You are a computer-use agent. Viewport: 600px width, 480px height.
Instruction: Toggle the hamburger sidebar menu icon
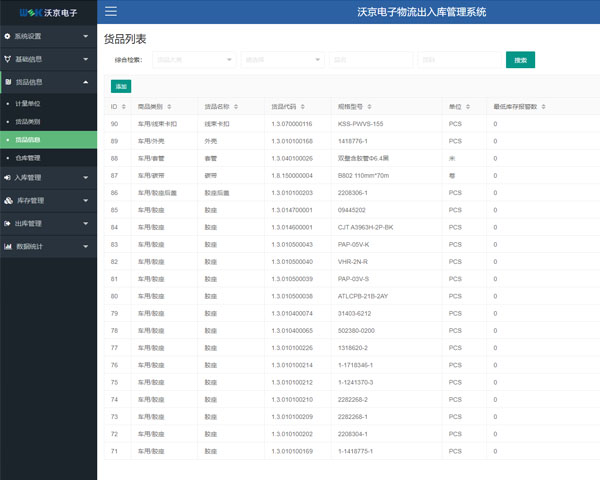coord(111,12)
